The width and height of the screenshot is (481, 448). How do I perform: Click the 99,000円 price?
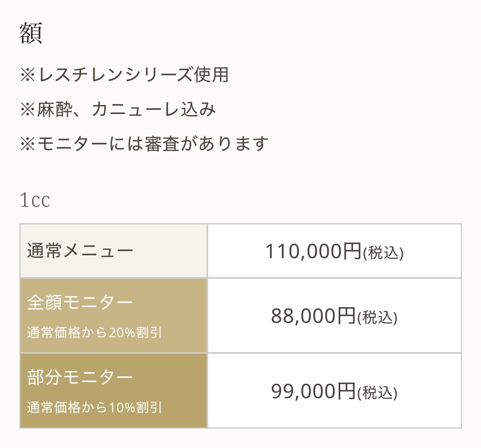point(313,391)
